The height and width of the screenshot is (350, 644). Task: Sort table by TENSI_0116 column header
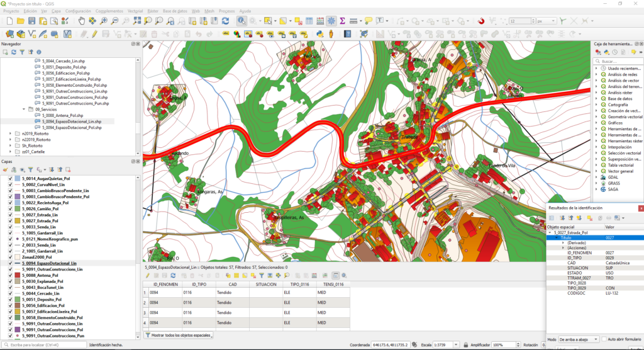[333, 284]
